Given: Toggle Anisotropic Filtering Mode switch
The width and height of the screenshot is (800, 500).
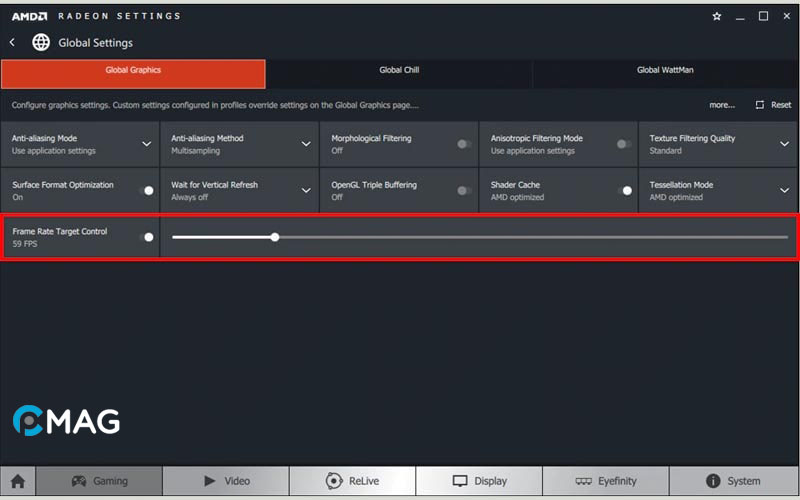Looking at the screenshot, I should click(623, 144).
